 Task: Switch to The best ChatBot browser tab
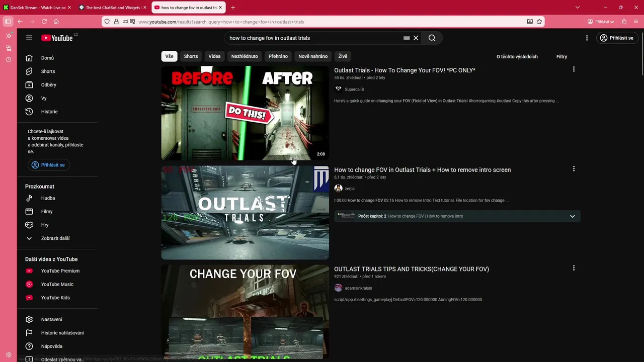[x=112, y=8]
